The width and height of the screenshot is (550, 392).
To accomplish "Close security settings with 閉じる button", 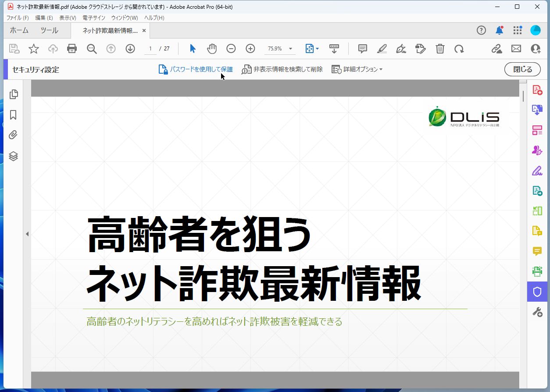I will (x=522, y=69).
